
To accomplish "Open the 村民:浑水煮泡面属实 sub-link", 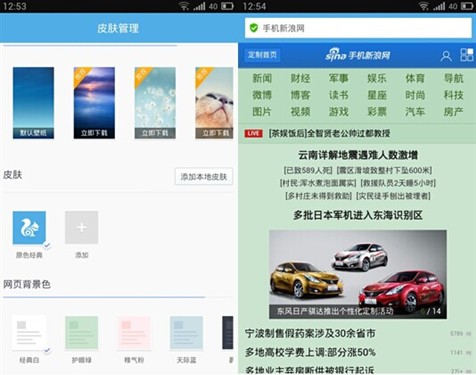I will (x=318, y=183).
